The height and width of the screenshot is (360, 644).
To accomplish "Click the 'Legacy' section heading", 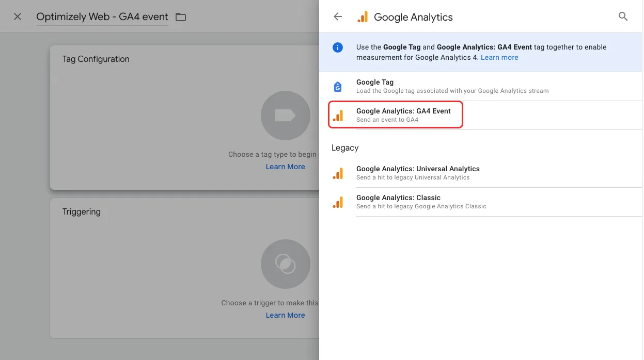I will tap(345, 148).
